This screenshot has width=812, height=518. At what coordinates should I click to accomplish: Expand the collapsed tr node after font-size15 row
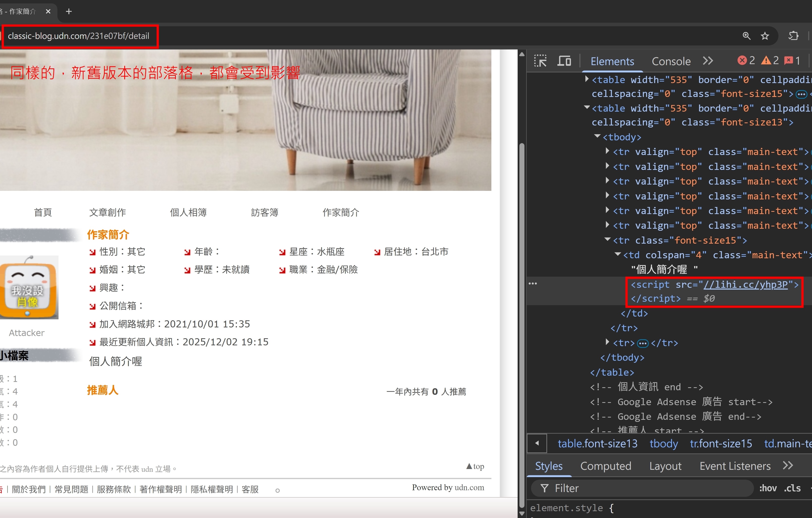[x=607, y=342]
